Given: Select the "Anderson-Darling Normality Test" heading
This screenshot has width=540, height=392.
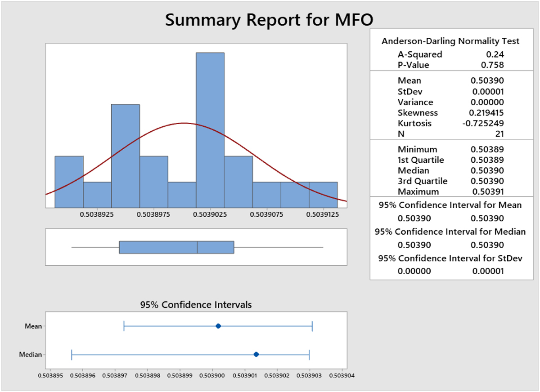Looking at the screenshot, I should click(450, 41).
